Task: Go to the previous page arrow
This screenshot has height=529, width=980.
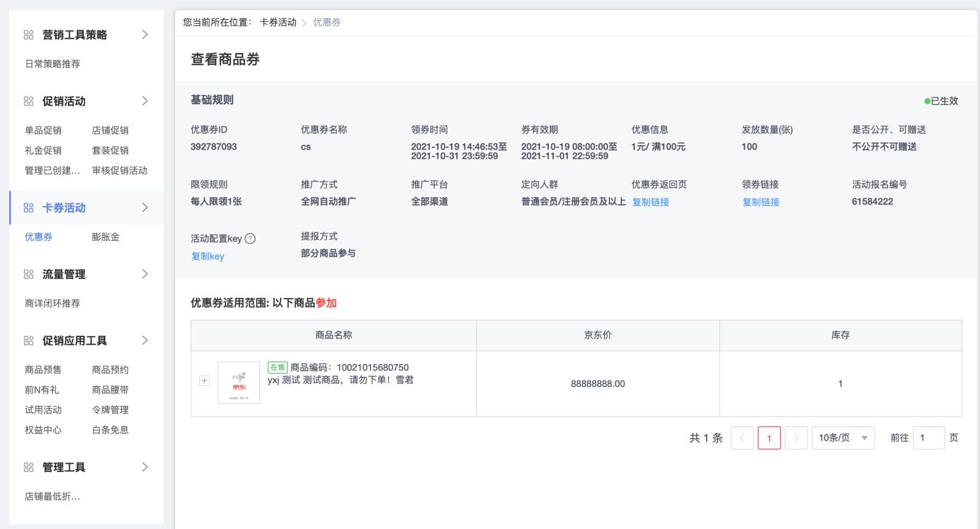Action: [742, 438]
